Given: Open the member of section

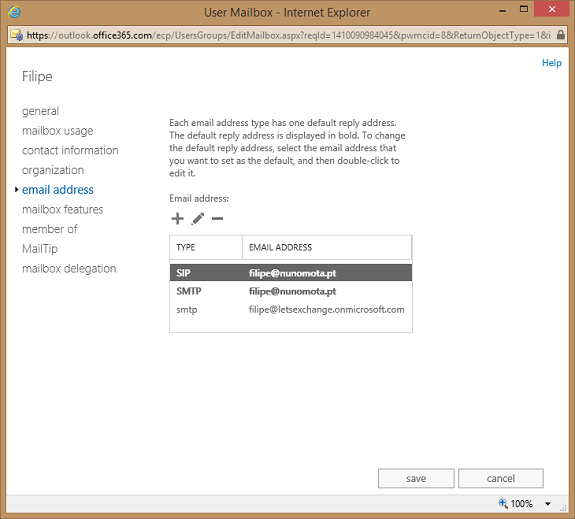Looking at the screenshot, I should pos(50,229).
